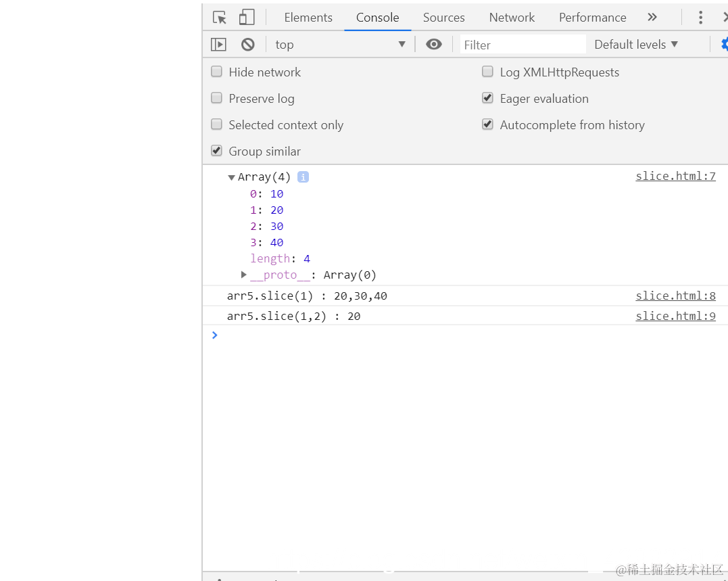Tick Selected context only checkbox
The image size is (728, 581).
216,124
